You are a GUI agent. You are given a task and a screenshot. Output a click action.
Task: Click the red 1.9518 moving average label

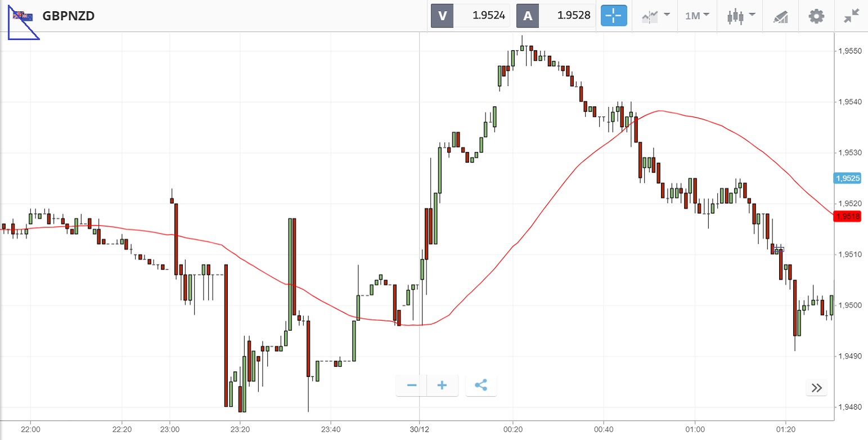click(x=847, y=217)
